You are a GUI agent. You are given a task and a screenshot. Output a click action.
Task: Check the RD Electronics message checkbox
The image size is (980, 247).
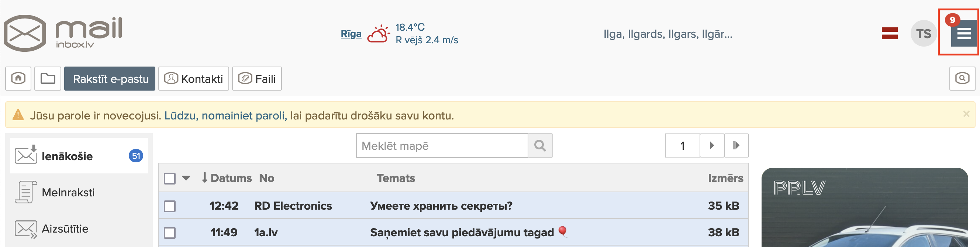pyautogui.click(x=170, y=206)
